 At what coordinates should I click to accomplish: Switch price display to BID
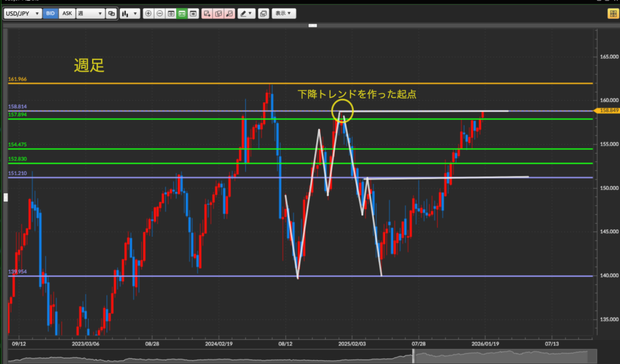[x=50, y=13]
